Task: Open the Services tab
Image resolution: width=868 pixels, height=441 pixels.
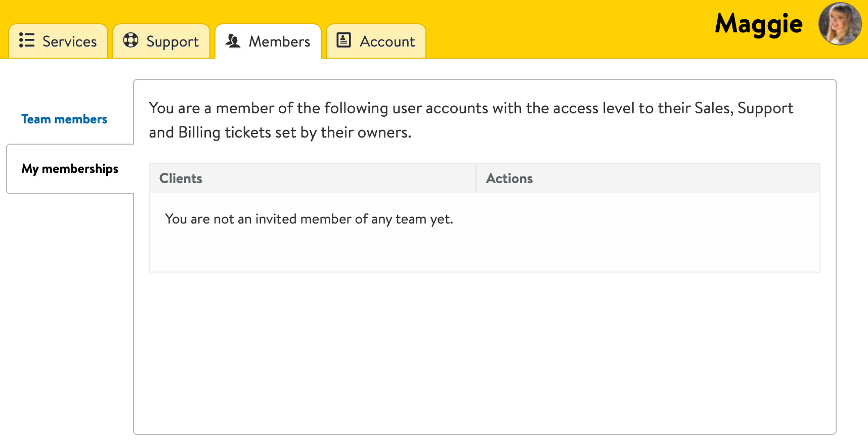Action: 58,41
